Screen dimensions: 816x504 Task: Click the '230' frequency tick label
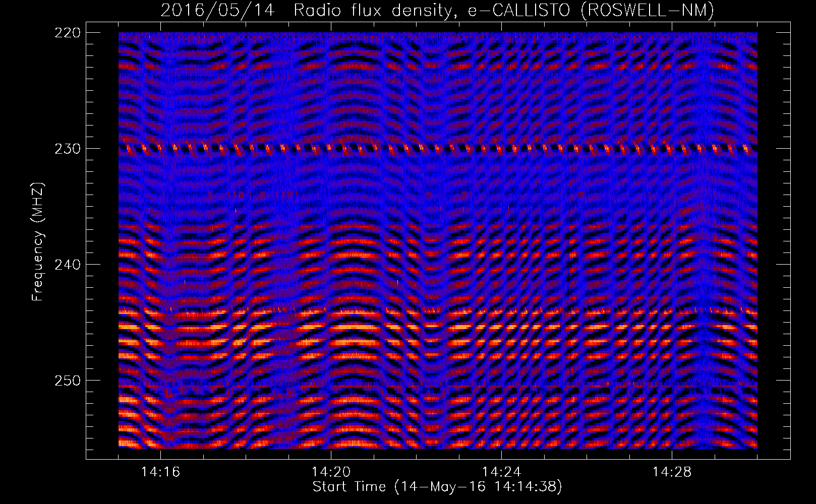67,149
